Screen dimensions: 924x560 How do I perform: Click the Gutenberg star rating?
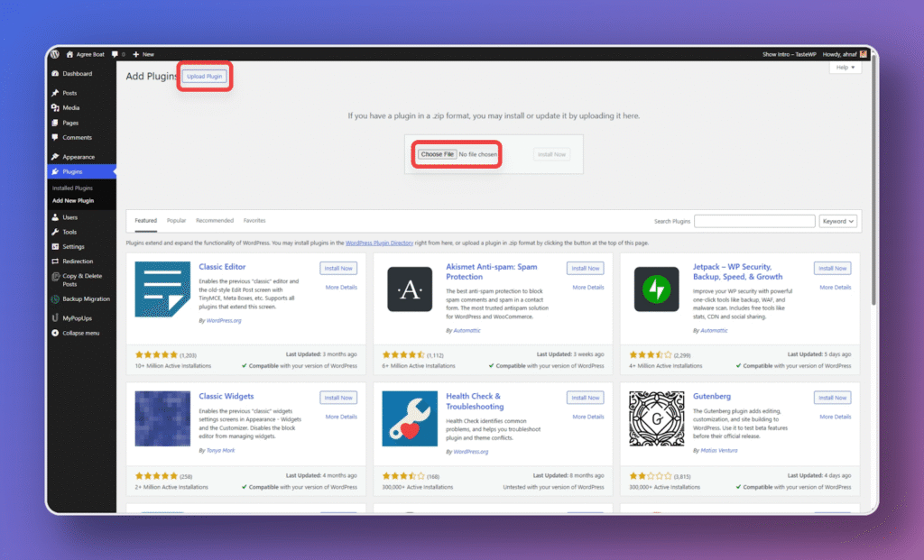pyautogui.click(x=651, y=476)
